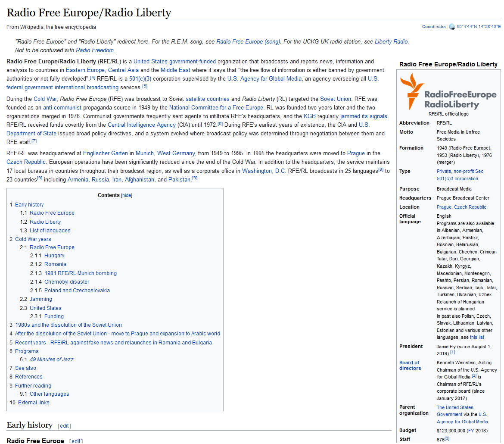
Task: Open 'this list' languages link in infobox
Action: point(477,338)
